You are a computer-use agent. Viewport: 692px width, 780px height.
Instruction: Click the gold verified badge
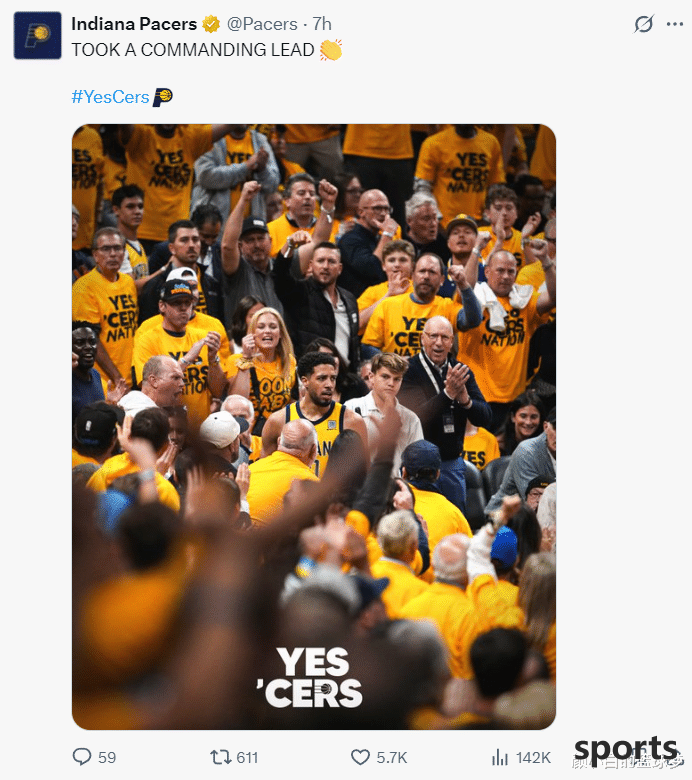[211, 24]
